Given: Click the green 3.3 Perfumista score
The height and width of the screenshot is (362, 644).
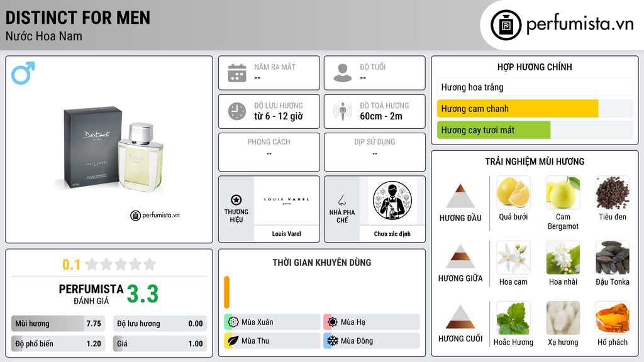Looking at the screenshot, I should coord(143,294).
